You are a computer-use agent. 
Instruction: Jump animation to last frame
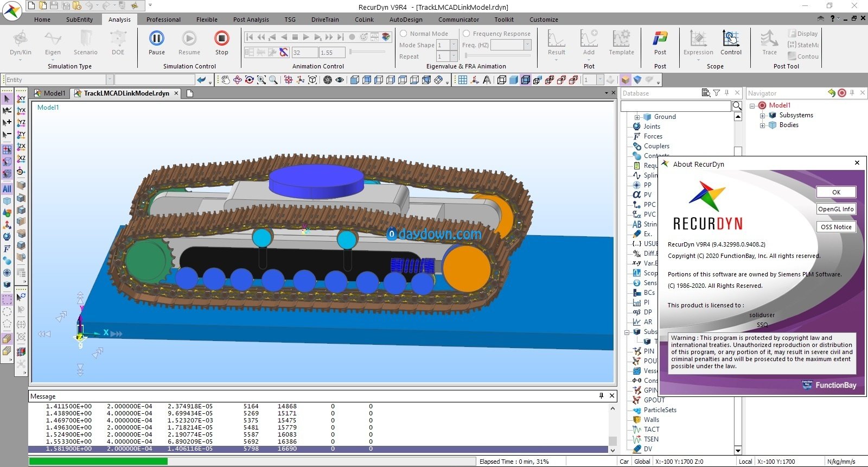pyautogui.click(x=340, y=37)
